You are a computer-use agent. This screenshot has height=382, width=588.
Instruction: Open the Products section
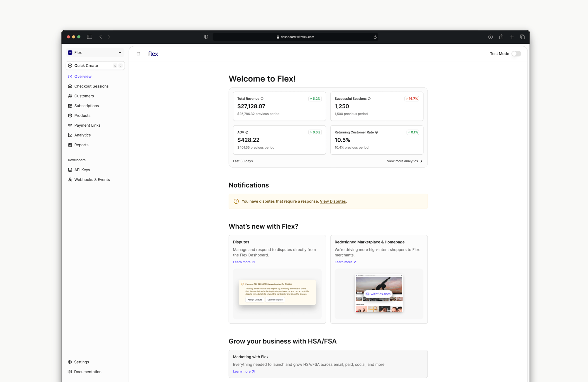pyautogui.click(x=82, y=115)
